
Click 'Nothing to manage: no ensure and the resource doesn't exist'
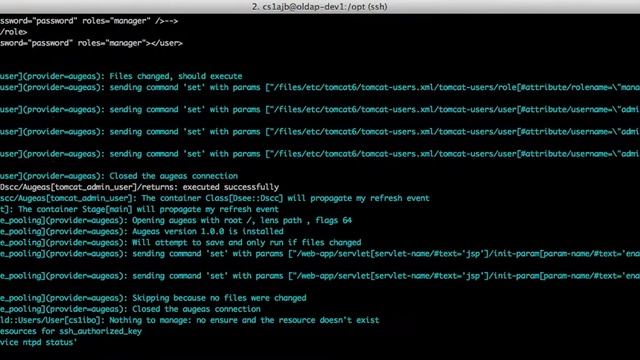tap(244, 320)
